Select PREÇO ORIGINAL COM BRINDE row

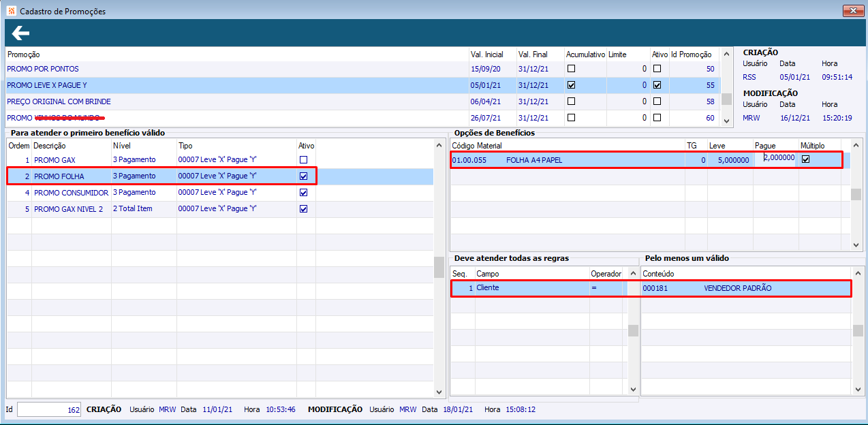tap(362, 101)
